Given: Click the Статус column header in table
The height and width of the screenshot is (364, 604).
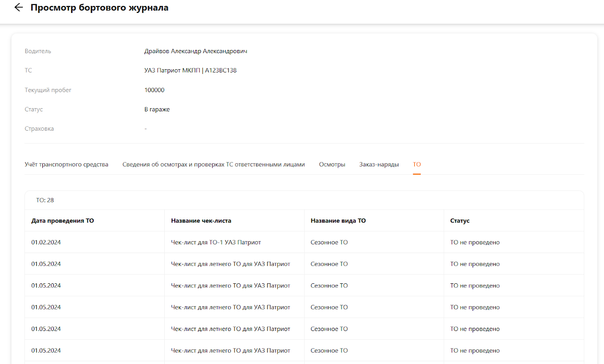Looking at the screenshot, I should (460, 221).
